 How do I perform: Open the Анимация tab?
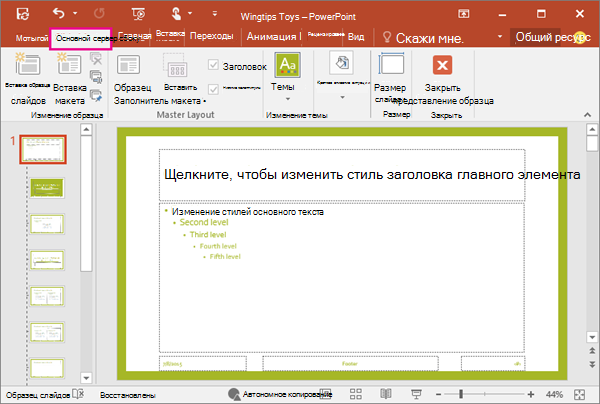(271, 36)
